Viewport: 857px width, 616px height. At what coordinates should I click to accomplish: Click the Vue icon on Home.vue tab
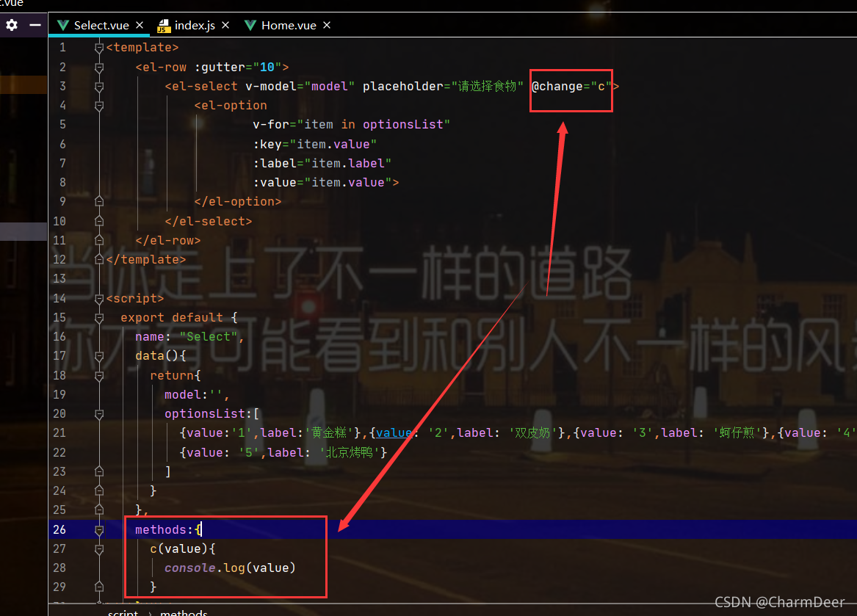(250, 26)
